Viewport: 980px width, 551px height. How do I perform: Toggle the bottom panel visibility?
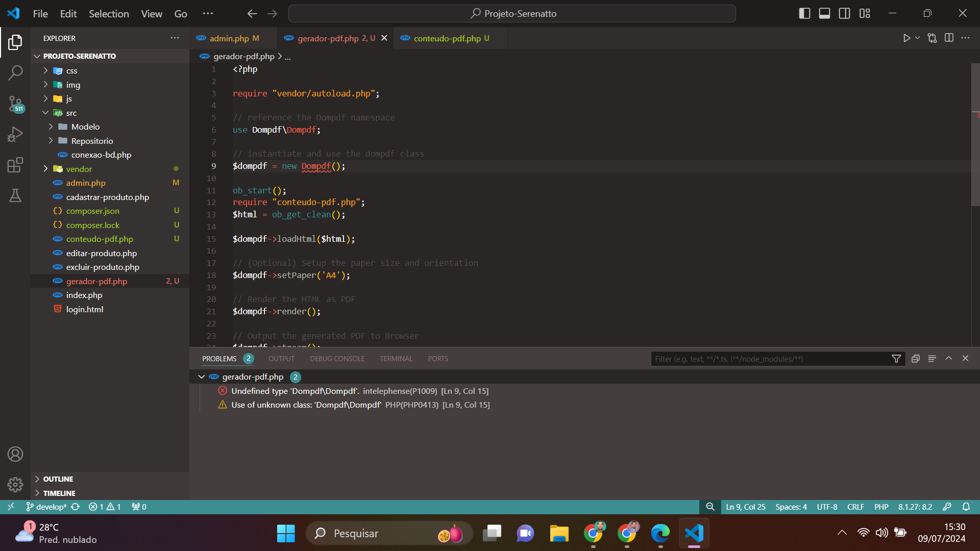click(824, 14)
